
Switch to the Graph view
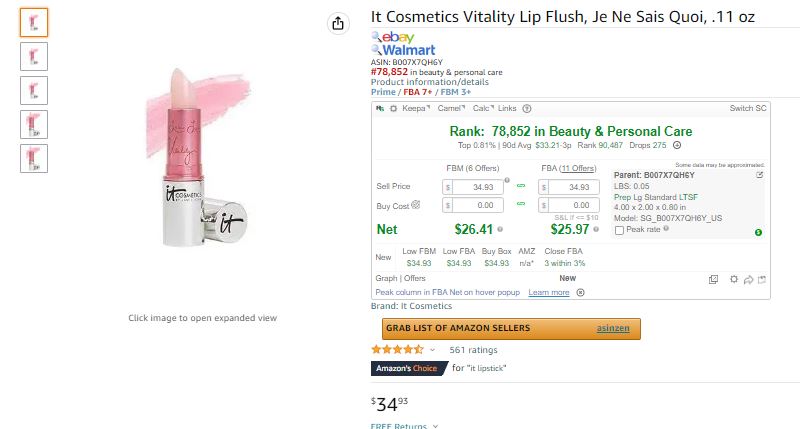coord(386,278)
